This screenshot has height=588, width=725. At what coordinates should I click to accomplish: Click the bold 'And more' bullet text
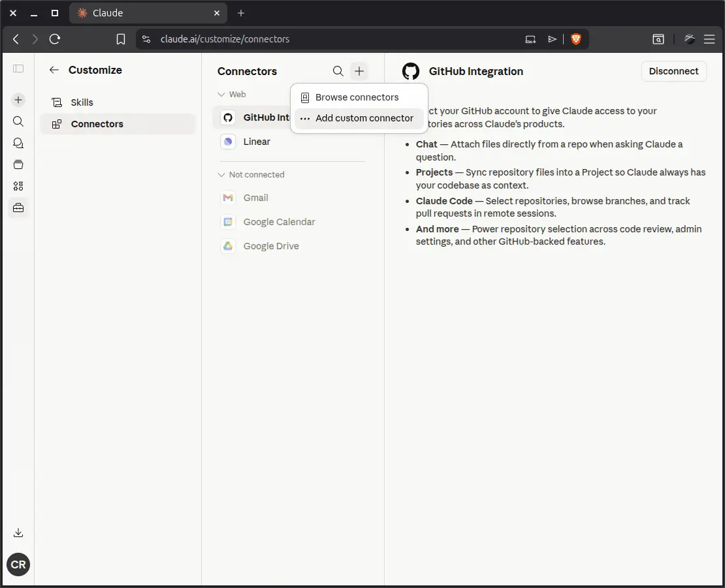pyautogui.click(x=437, y=229)
